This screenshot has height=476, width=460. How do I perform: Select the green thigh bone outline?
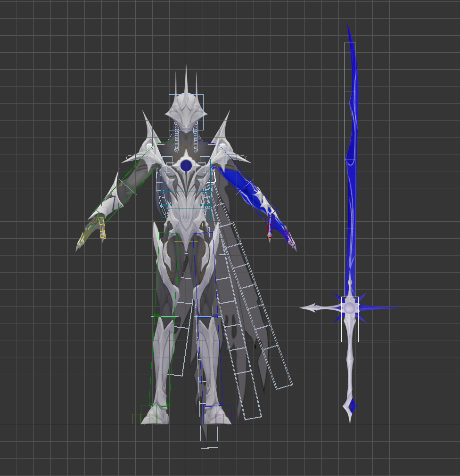(166, 275)
